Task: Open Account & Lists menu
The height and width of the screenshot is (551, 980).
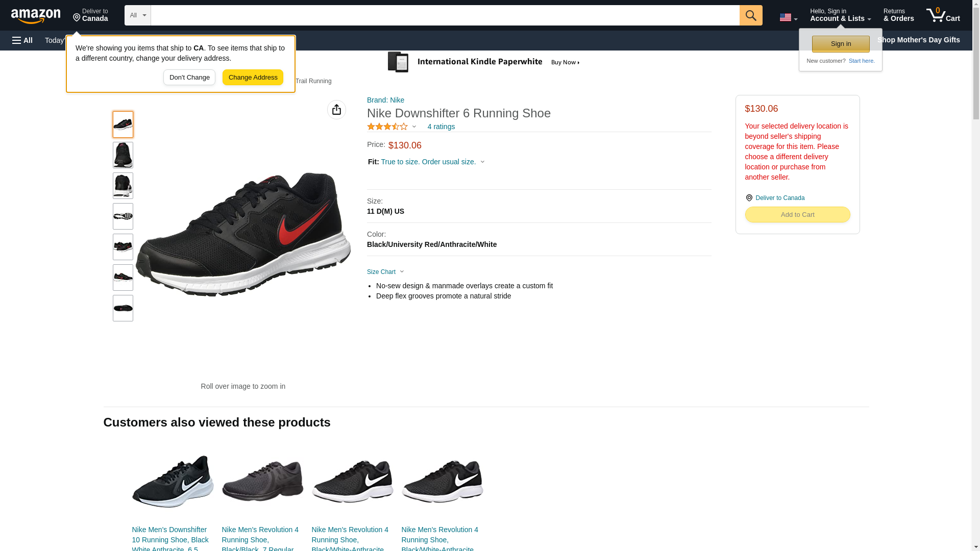Action: pyautogui.click(x=840, y=15)
